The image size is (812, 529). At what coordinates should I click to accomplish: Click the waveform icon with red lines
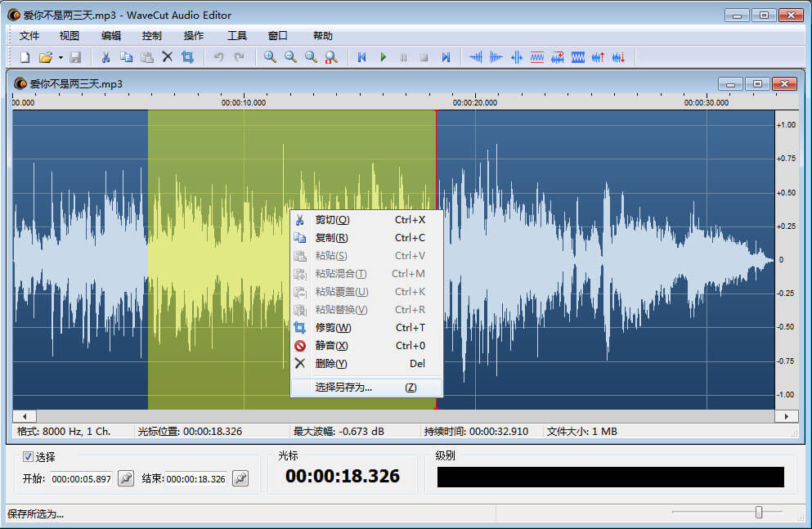537,57
